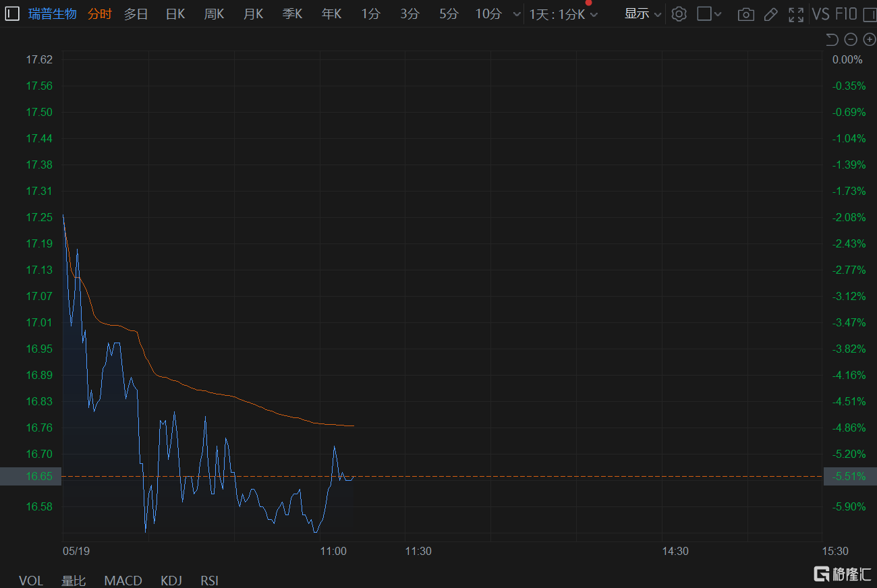
Task: Click the -2.08% percent axis label
Action: [849, 217]
